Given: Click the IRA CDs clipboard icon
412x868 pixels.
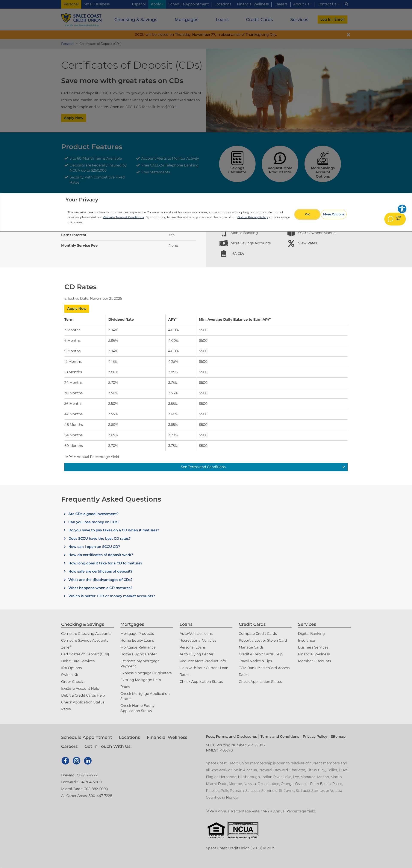Looking at the screenshot, I should point(224,254).
